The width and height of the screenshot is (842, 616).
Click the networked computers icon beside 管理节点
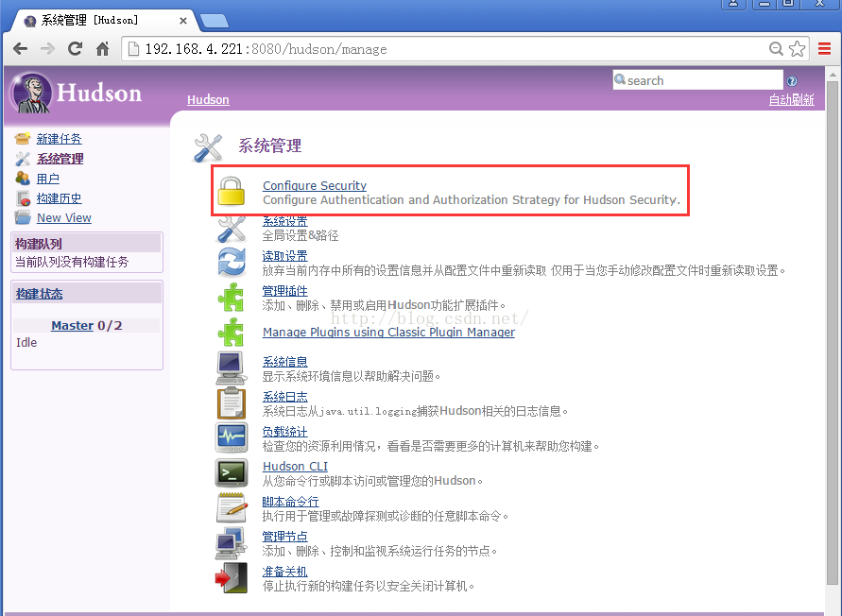coord(232,543)
